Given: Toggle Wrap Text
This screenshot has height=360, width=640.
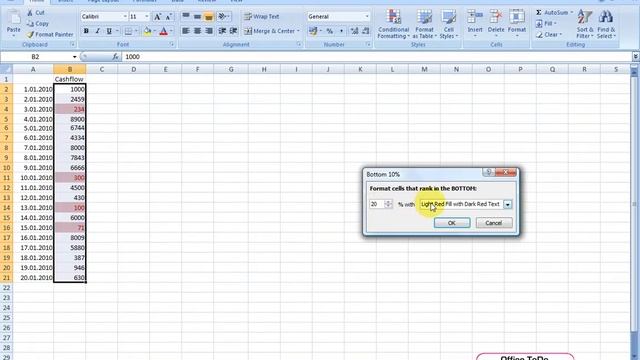Looking at the screenshot, I should [261, 17].
